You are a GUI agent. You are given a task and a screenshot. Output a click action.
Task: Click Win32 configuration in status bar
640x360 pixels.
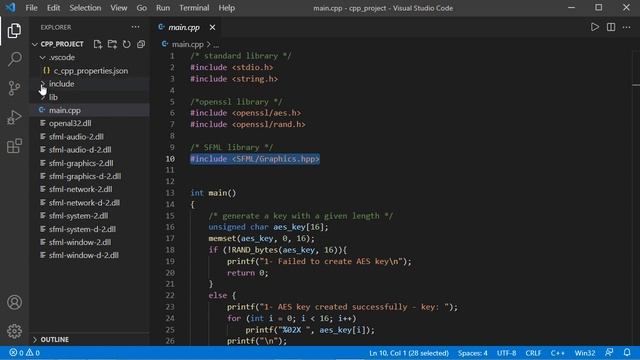click(x=584, y=353)
